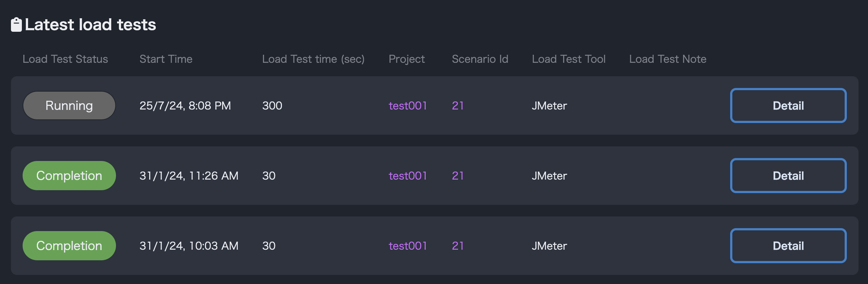
Task: Click Completion badge for 11:26 AM test
Action: tap(69, 176)
